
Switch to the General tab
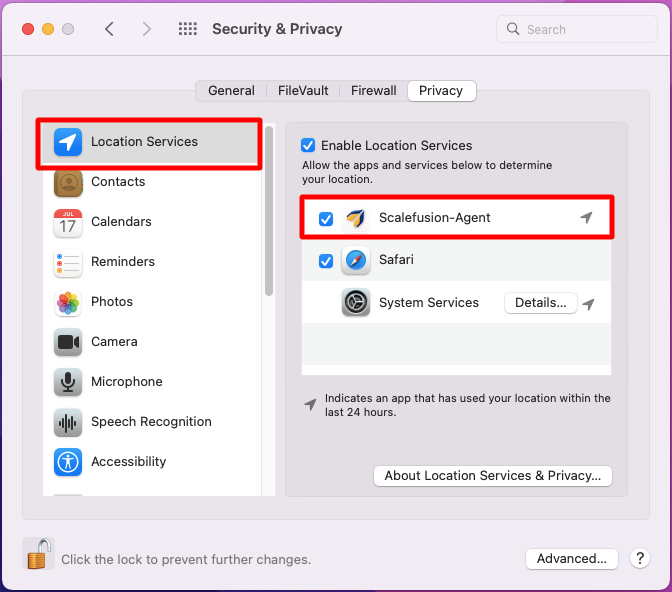[231, 91]
